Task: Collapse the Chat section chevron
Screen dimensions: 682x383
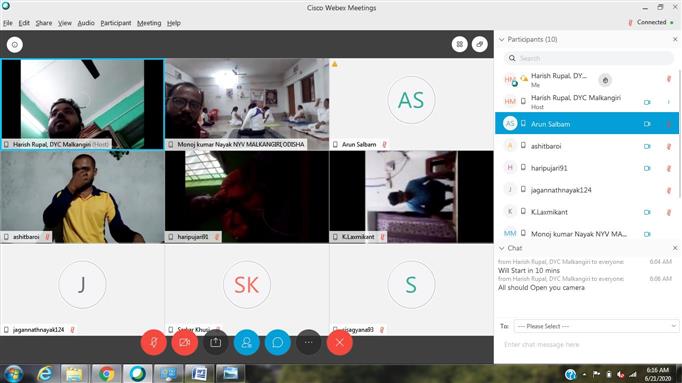Action: pos(501,248)
